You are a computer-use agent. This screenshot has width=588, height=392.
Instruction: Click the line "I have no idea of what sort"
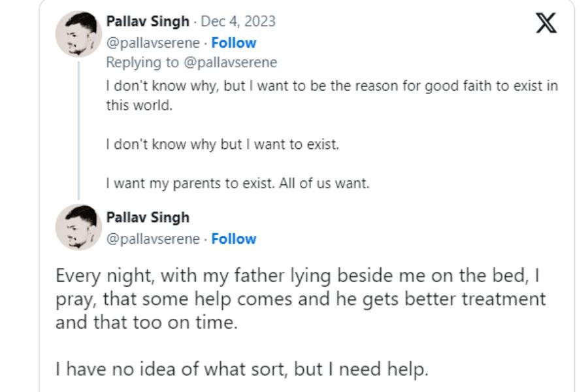point(241,369)
